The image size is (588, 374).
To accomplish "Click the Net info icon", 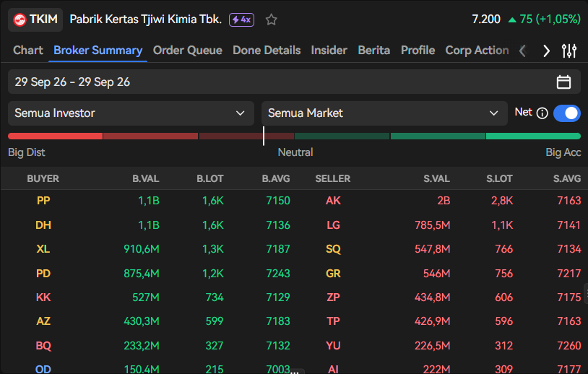I will (542, 113).
